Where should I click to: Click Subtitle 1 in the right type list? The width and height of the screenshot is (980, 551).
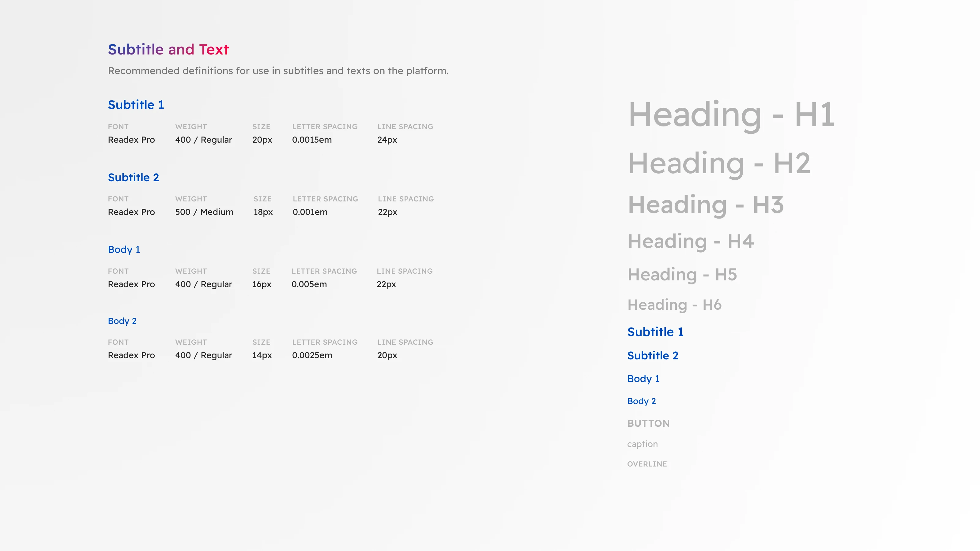[655, 332]
